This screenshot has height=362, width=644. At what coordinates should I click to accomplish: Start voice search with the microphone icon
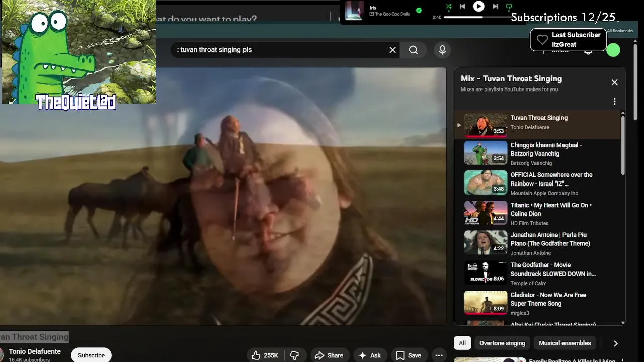pyautogui.click(x=442, y=50)
